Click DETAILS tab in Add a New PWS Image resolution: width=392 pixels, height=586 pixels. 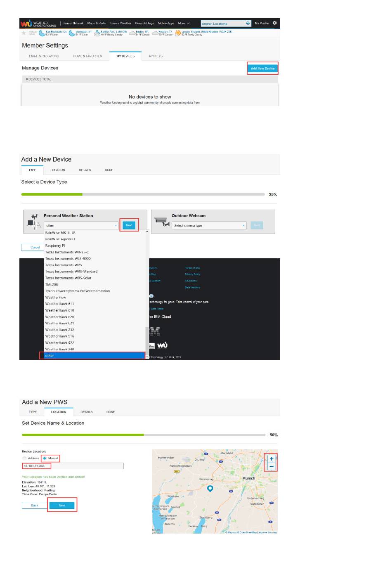click(87, 412)
